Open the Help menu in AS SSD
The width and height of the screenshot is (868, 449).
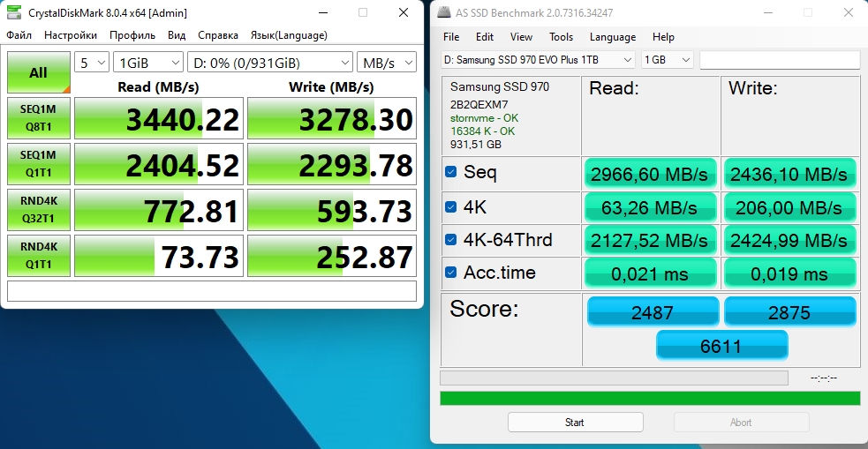coord(663,37)
